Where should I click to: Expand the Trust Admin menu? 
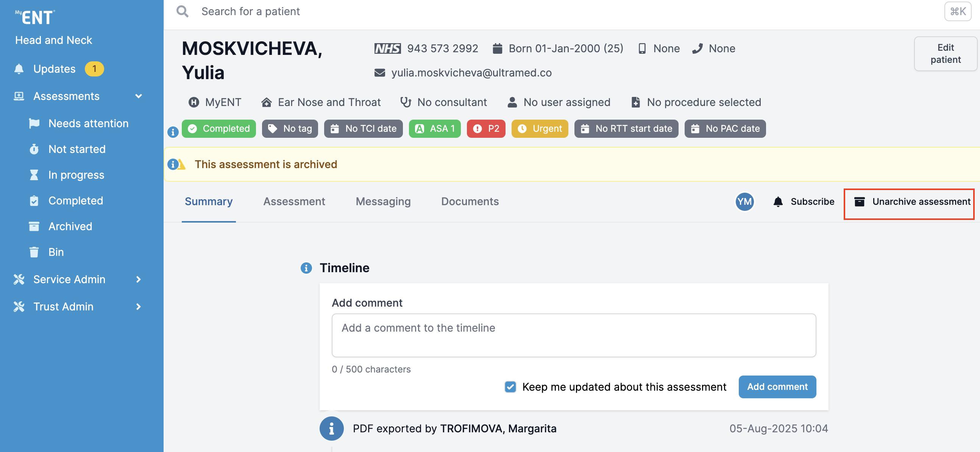click(139, 307)
